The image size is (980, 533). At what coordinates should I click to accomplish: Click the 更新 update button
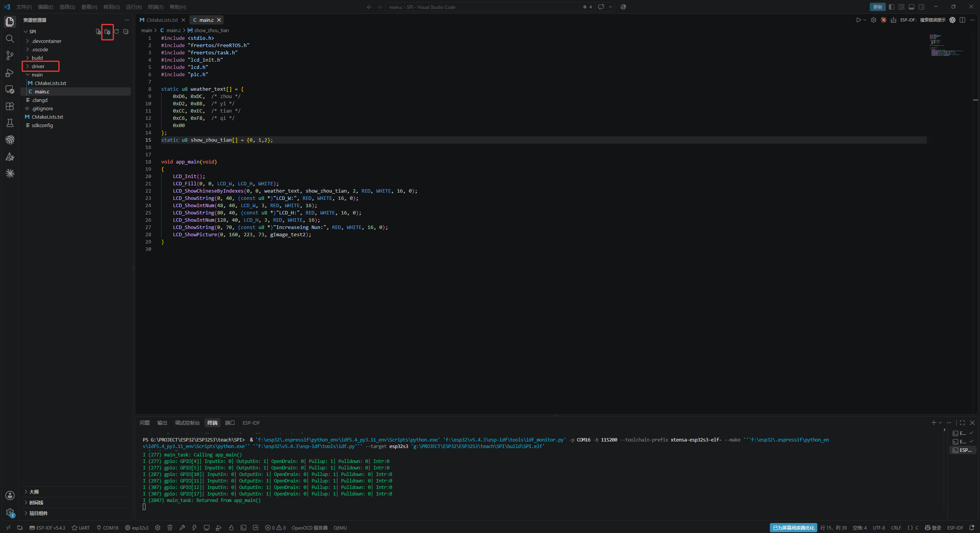pos(877,7)
